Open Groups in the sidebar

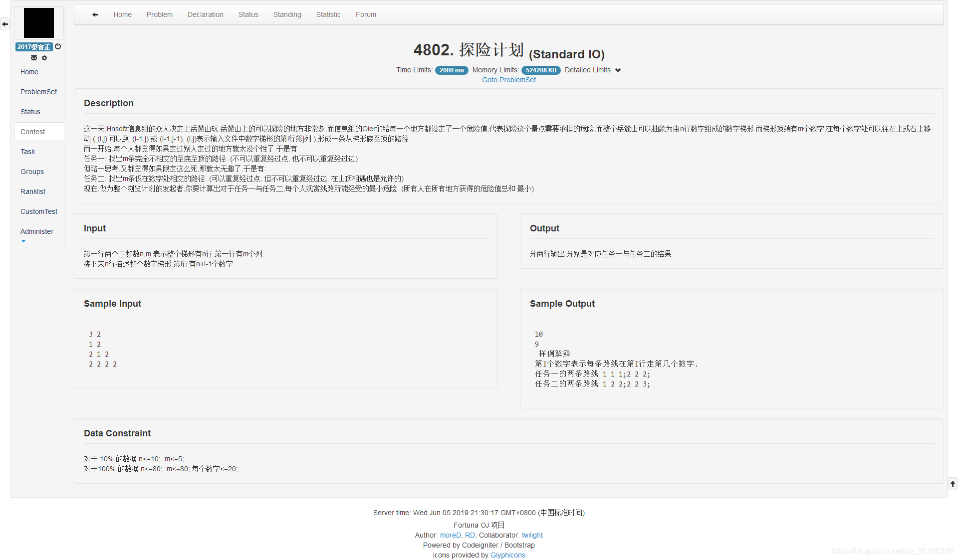pyautogui.click(x=32, y=172)
